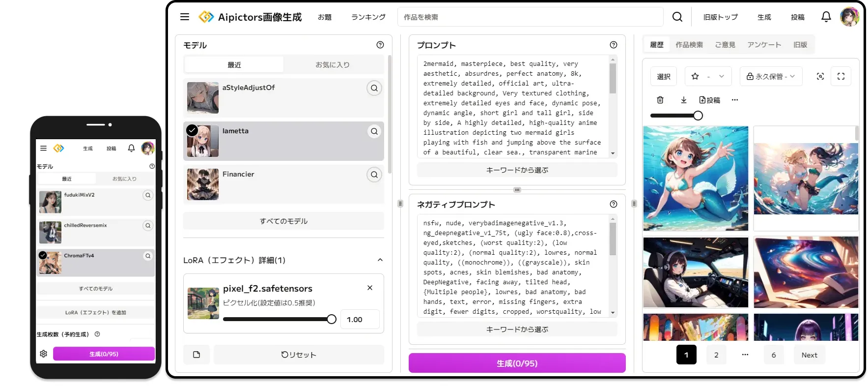Open the hamburger menu in desktop header
The image size is (868, 388).
coord(185,17)
